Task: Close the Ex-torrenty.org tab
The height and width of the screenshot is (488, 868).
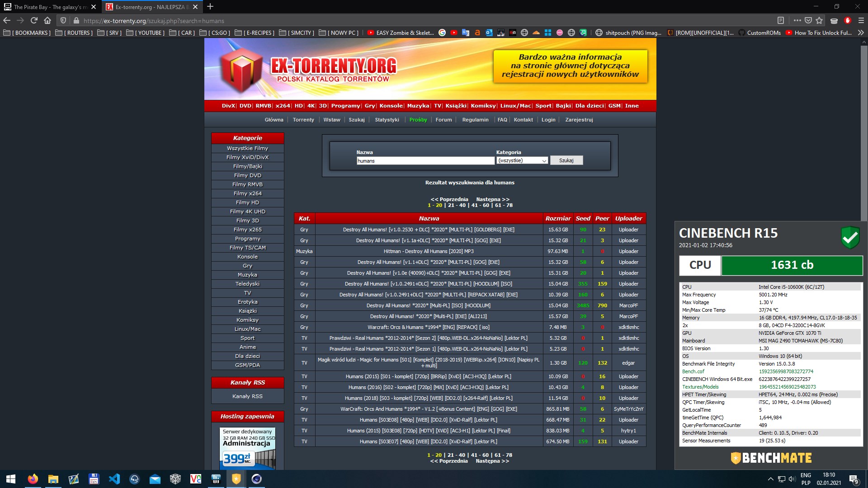Action: (x=195, y=7)
